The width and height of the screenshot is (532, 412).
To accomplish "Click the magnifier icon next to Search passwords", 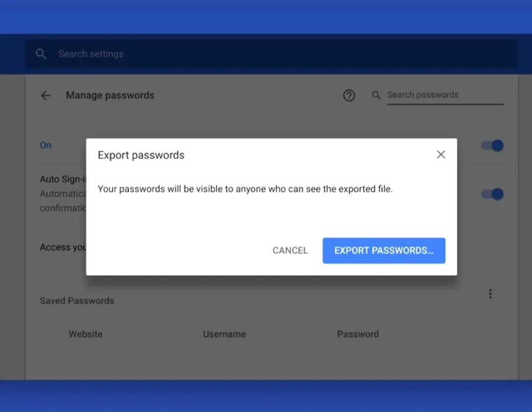I will click(x=376, y=95).
